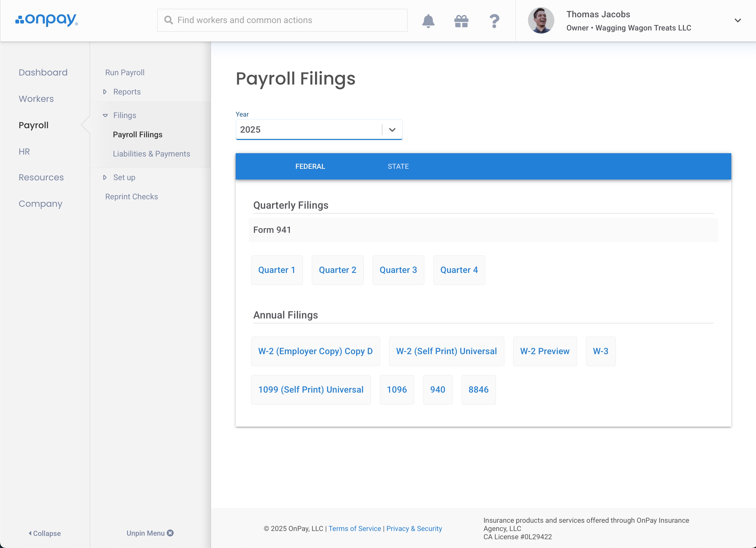Open the gift rewards icon
This screenshot has height=548, width=756.
[x=461, y=21]
